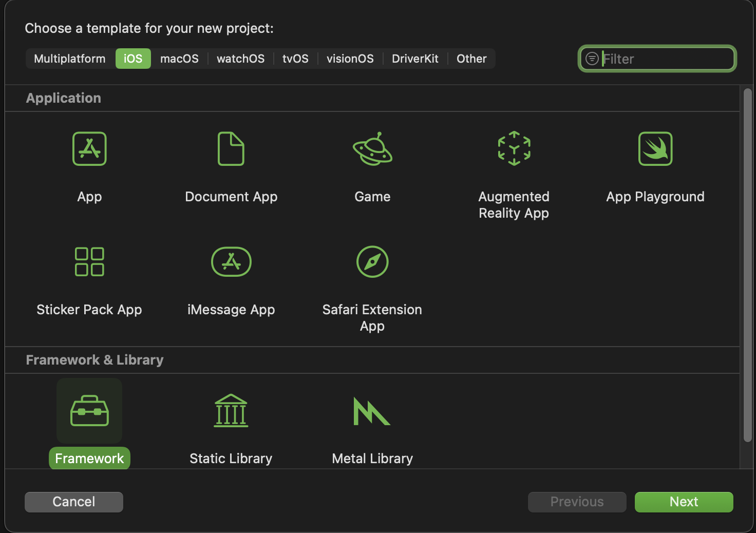Click the highlighted Framework label
This screenshot has width=756, height=533.
[x=89, y=459]
